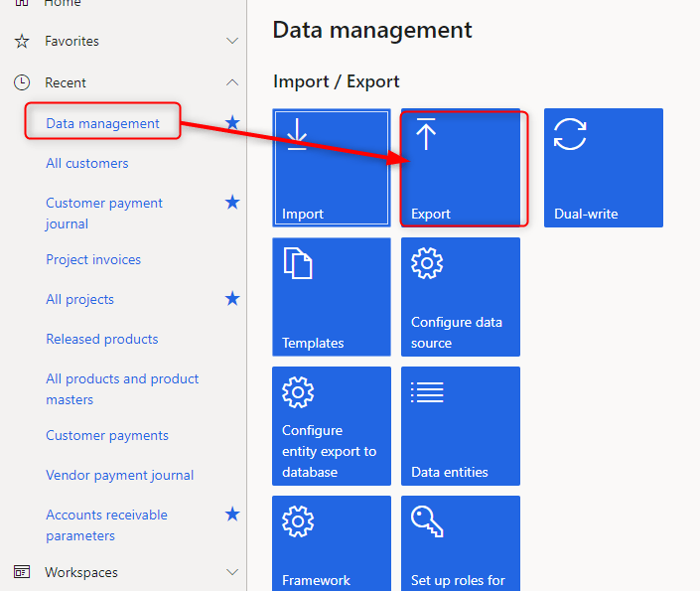Collapse the Recent section
The image size is (700, 591).
pos(232,82)
